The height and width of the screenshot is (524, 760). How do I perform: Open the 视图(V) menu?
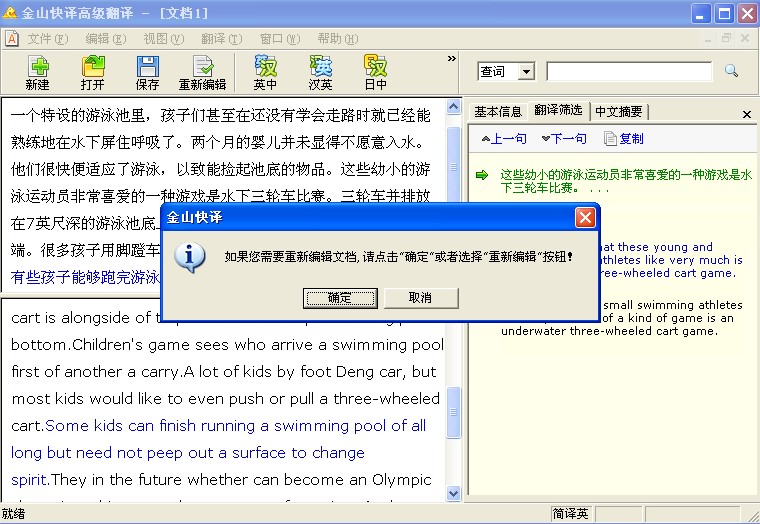click(x=163, y=39)
